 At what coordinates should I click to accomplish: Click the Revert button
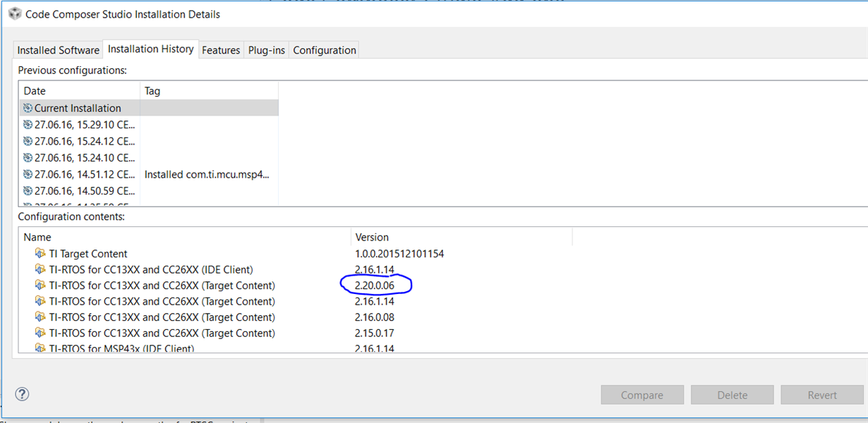(822, 396)
